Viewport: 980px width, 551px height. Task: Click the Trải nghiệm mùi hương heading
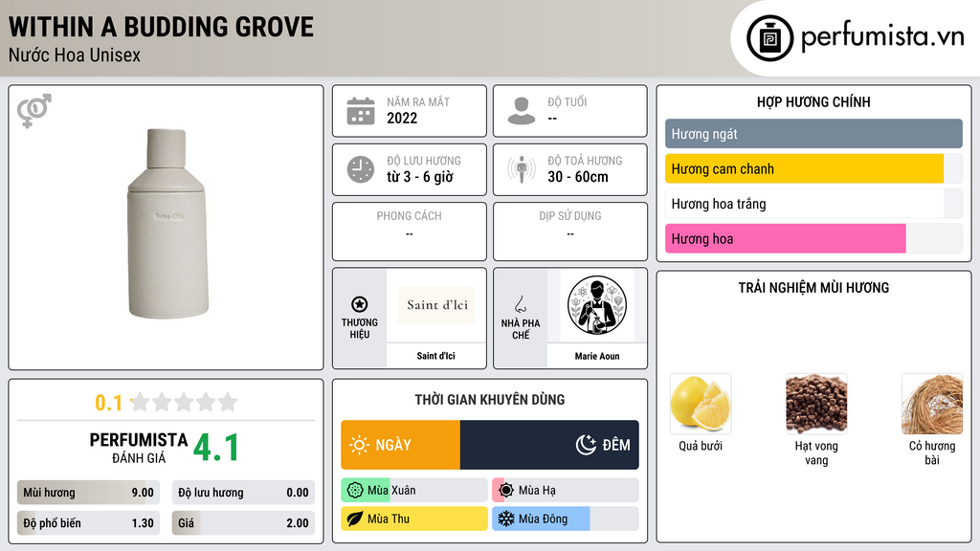813,288
